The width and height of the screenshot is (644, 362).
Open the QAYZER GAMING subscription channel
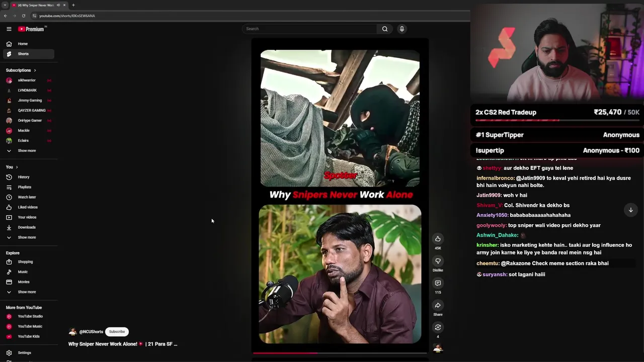click(x=29, y=111)
